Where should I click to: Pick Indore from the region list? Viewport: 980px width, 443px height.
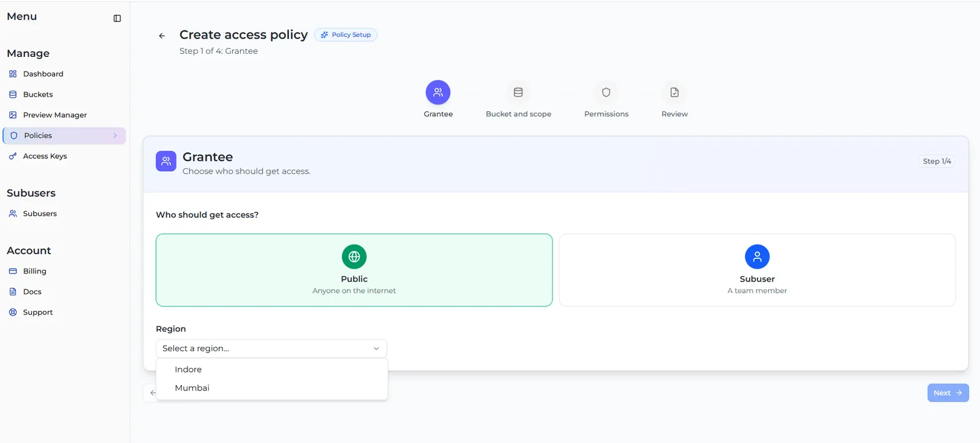pos(272,370)
